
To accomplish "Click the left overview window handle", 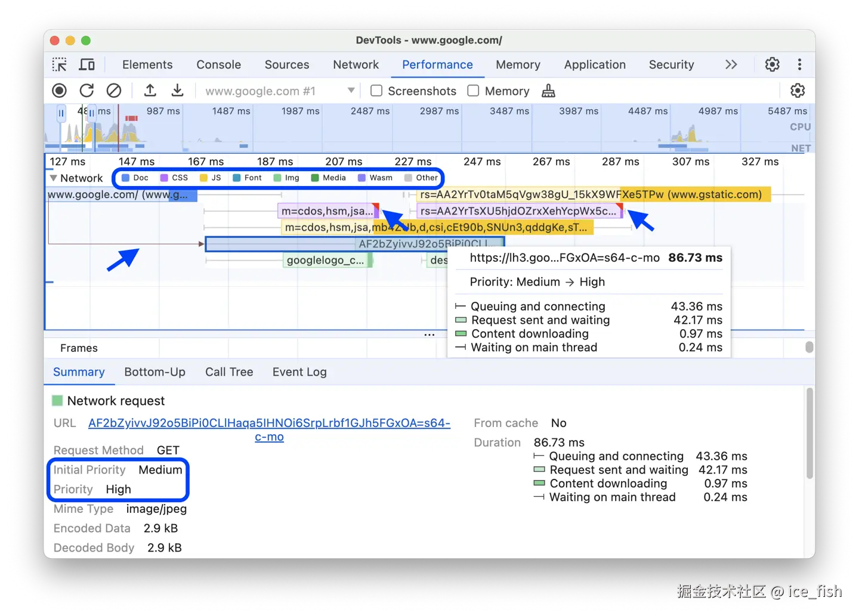I will [61, 113].
